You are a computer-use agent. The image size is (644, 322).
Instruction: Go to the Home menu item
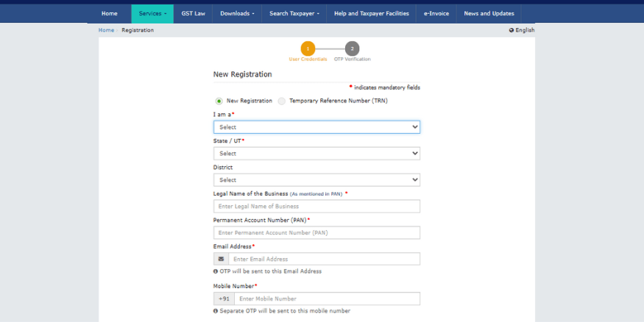pyautogui.click(x=109, y=13)
